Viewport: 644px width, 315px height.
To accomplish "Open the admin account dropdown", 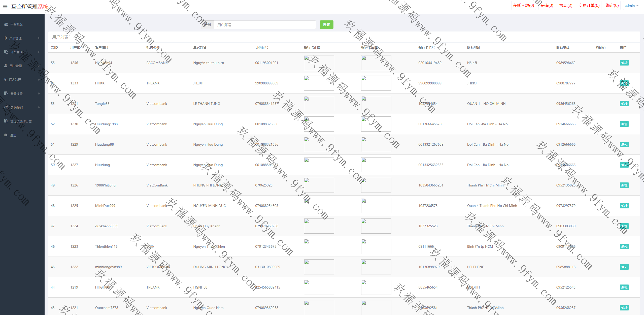I will tap(631, 6).
